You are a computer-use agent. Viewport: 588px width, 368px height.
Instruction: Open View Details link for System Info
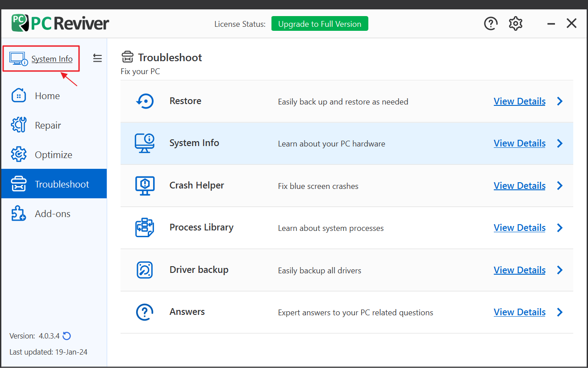click(x=519, y=143)
